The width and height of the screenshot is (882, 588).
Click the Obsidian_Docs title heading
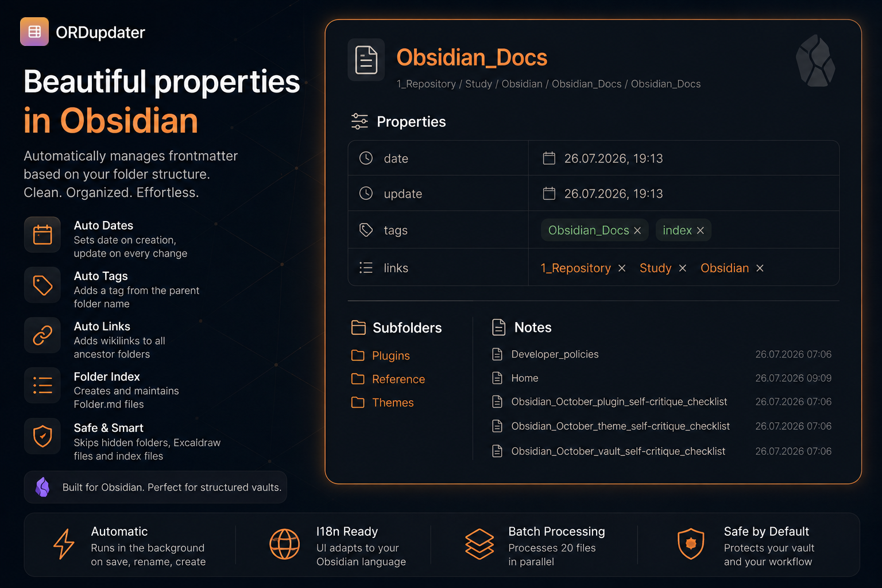tap(471, 58)
